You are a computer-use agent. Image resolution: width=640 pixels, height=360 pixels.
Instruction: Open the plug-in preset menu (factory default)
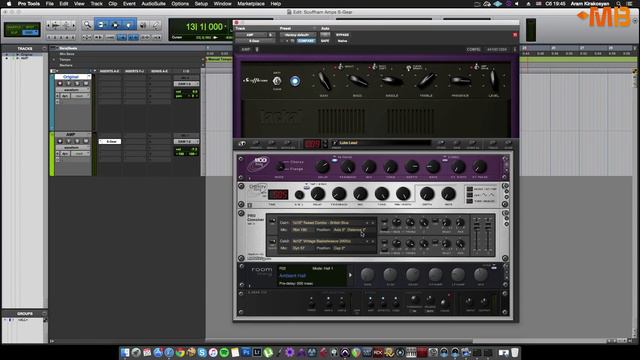pos(298,35)
